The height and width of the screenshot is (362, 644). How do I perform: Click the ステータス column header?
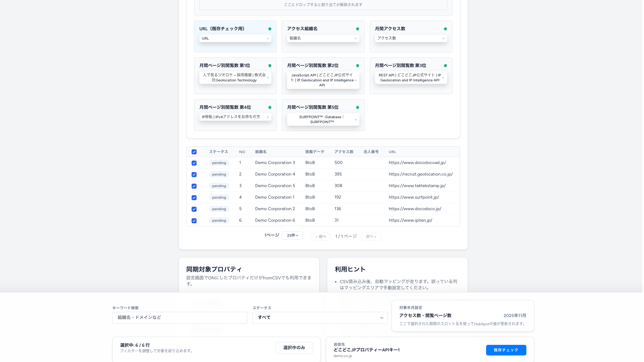pos(218,152)
